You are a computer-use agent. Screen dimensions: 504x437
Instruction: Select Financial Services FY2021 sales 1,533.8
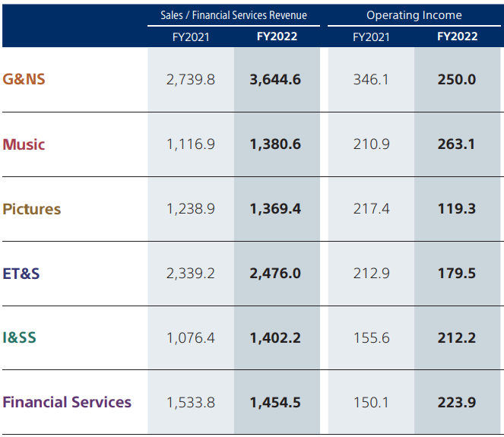click(190, 402)
